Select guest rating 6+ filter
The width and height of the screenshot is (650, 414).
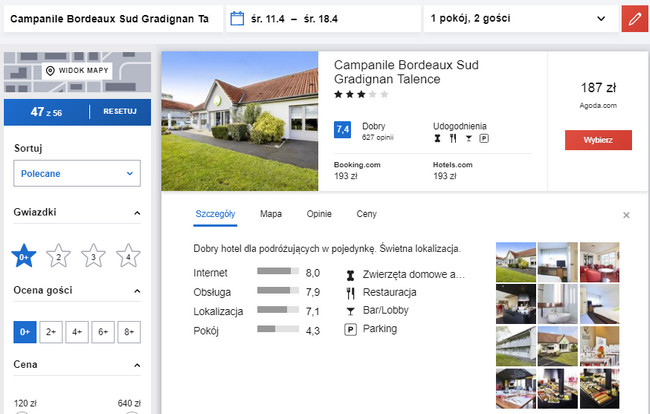click(x=103, y=332)
